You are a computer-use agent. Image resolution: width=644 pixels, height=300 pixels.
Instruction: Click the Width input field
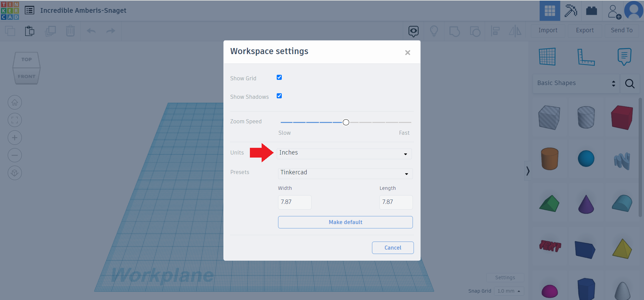pos(295,202)
